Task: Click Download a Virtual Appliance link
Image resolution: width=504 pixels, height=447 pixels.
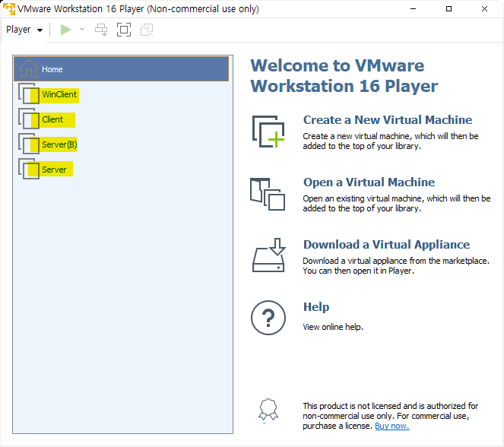Action: click(x=386, y=245)
